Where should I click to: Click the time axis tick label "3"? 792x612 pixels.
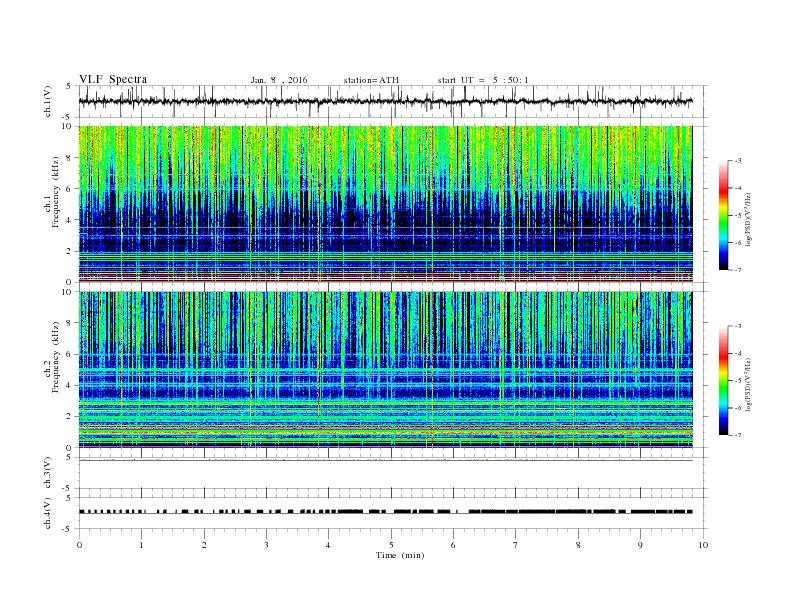(267, 545)
